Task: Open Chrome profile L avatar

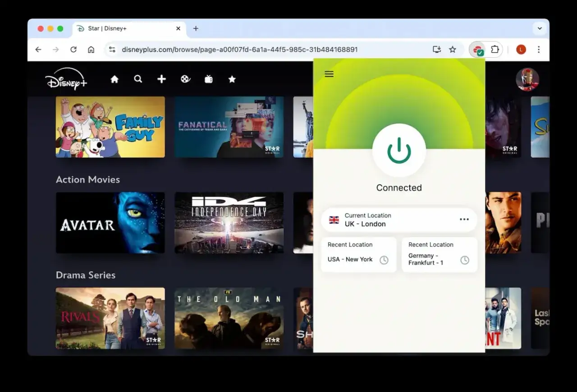Action: 521,50
